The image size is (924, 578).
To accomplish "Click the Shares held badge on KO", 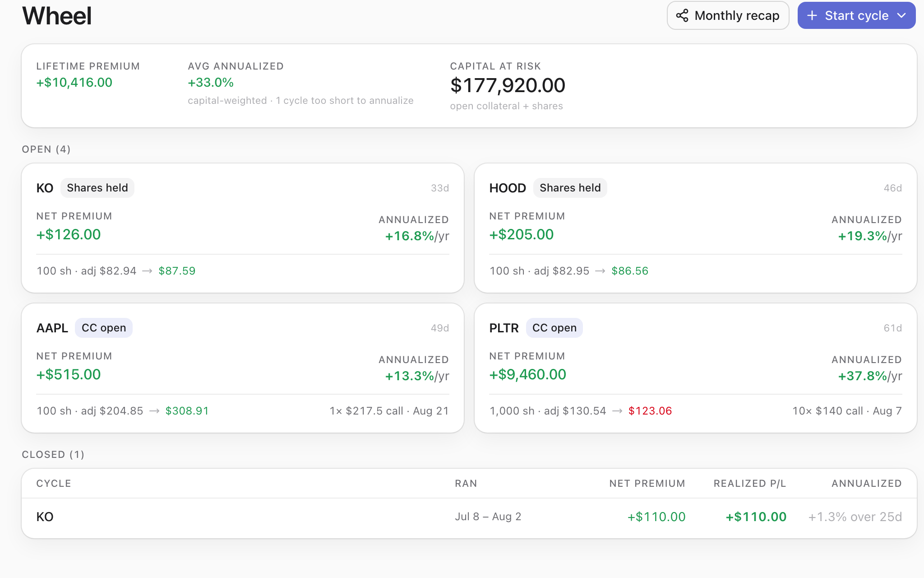I will (x=97, y=188).
